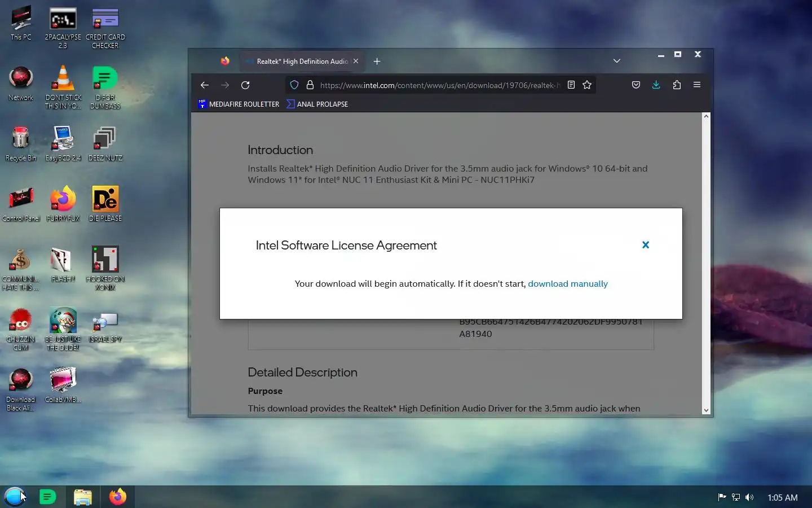The width and height of the screenshot is (812, 508).
Task: Open BE JUST LIKE THE DUDE shortcut
Action: (63, 330)
